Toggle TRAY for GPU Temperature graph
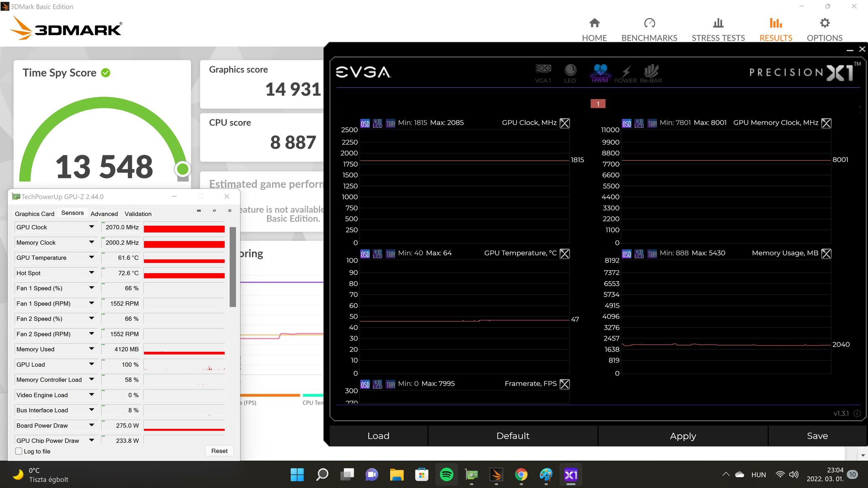The width and height of the screenshot is (868, 488). pyautogui.click(x=391, y=254)
